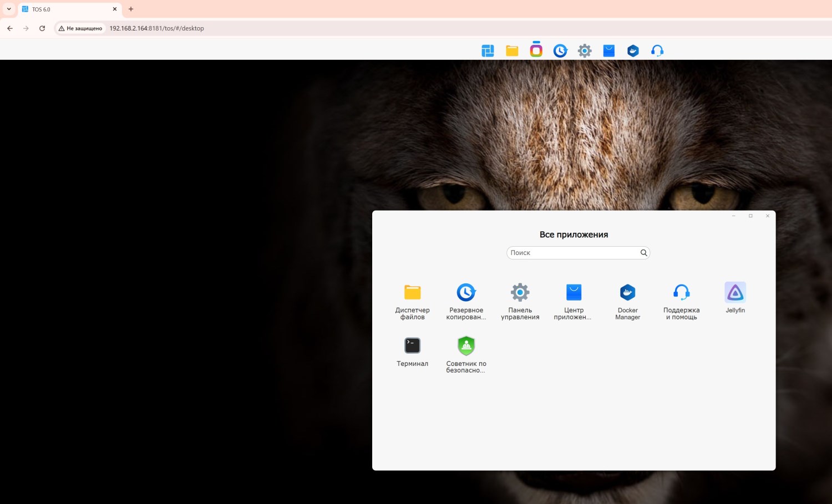The image size is (832, 504).
Task: Click the rainbow square icon in top taskbar
Action: point(536,50)
